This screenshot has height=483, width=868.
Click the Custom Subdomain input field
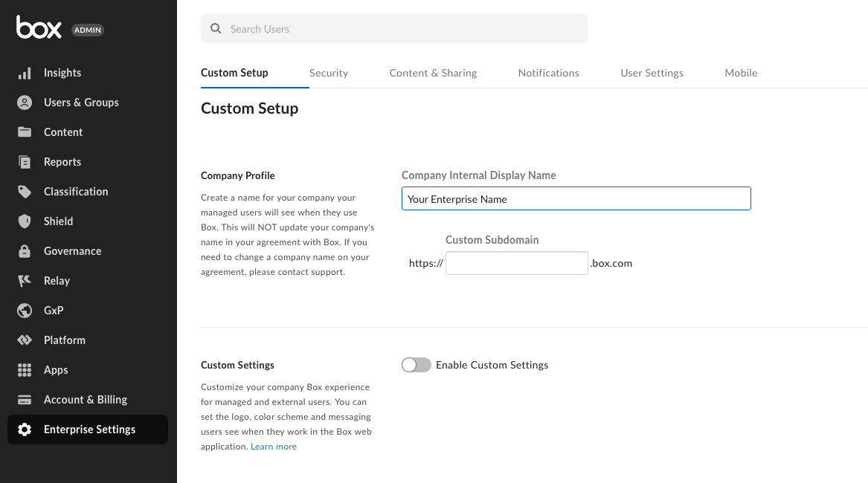[x=516, y=263]
